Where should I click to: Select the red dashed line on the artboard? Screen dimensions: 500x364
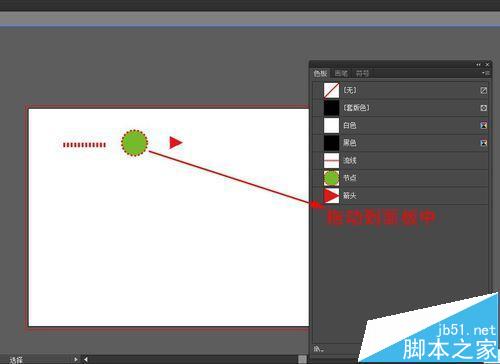click(85, 145)
